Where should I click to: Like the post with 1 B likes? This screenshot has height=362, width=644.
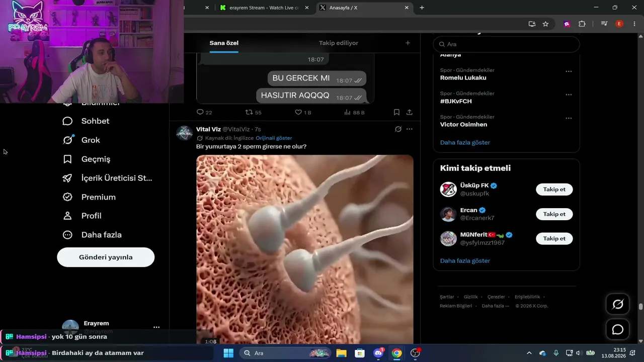pyautogui.click(x=303, y=113)
